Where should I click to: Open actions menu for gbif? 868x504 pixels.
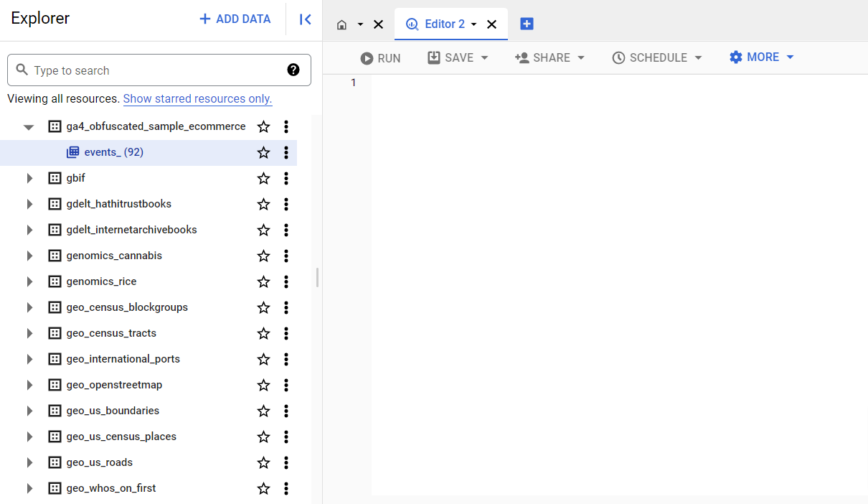click(286, 178)
